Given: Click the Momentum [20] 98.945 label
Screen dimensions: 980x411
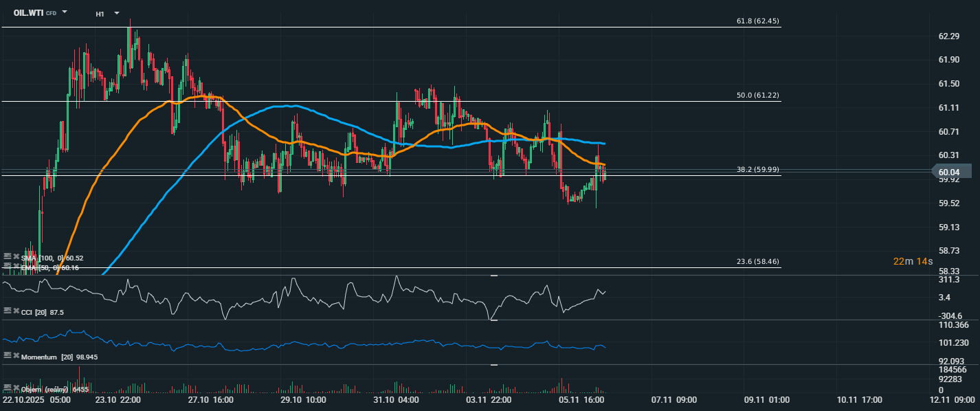Looking at the screenshot, I should pos(59,357).
